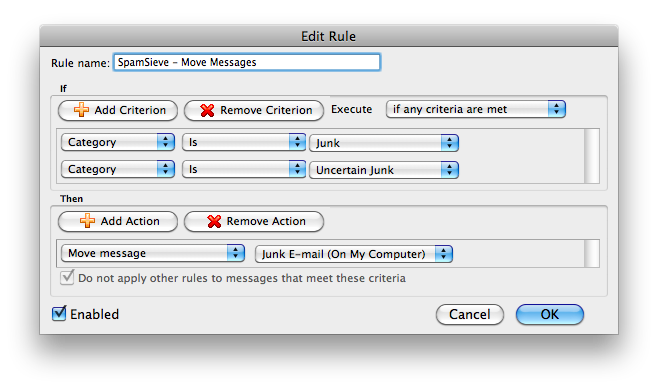Screen dimensions: 658x389
Task: Open the Junk category value dropdown
Action: pyautogui.click(x=384, y=143)
